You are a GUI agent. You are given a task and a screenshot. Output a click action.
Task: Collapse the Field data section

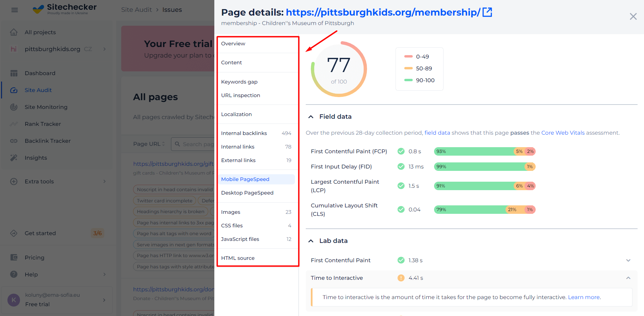pyautogui.click(x=311, y=117)
